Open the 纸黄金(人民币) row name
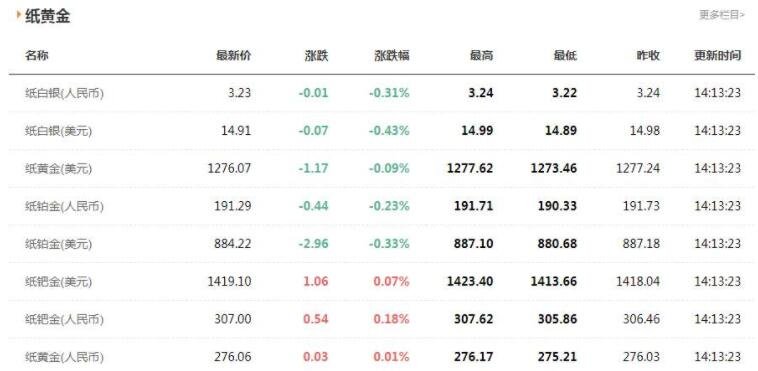Image resolution: width=758 pixels, height=371 pixels. 64,357
